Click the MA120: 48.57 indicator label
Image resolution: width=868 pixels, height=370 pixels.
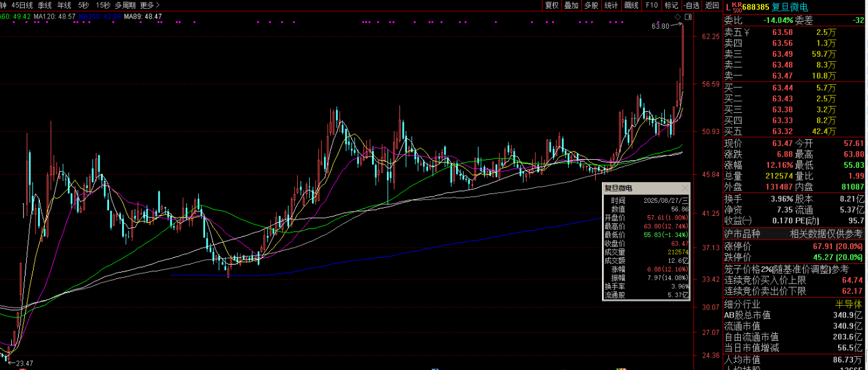point(55,16)
